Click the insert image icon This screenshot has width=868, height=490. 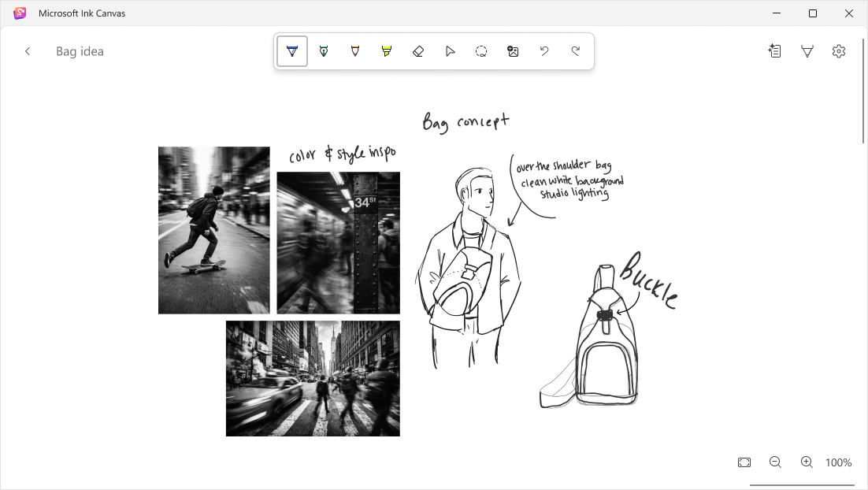514,51
